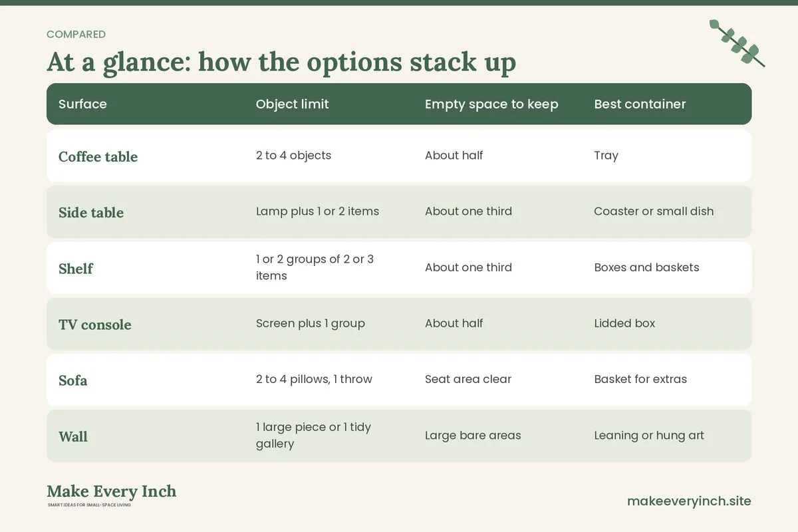Click the 'Surface' column header
This screenshot has height=532, width=798.
[82, 104]
